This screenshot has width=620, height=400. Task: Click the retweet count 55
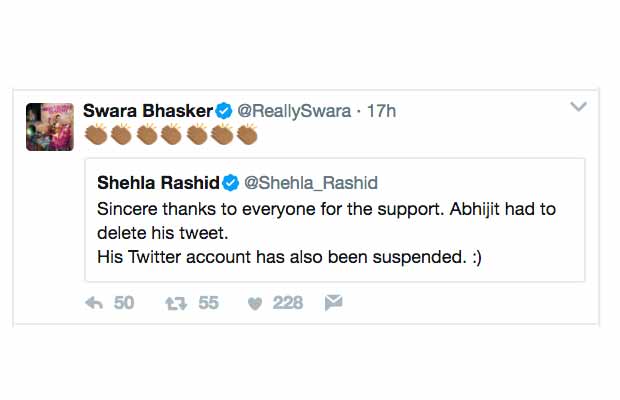pos(208,303)
